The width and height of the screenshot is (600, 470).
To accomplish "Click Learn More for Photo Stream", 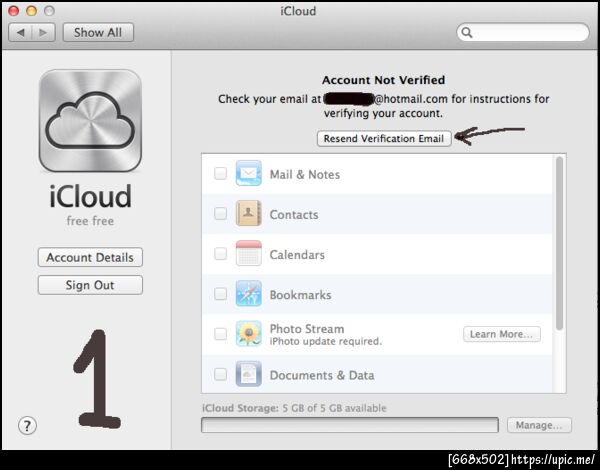I will pyautogui.click(x=502, y=334).
